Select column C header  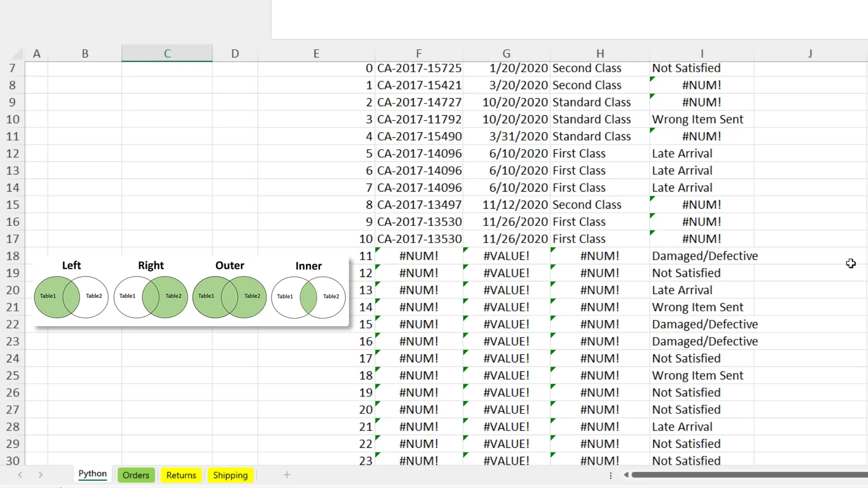166,53
